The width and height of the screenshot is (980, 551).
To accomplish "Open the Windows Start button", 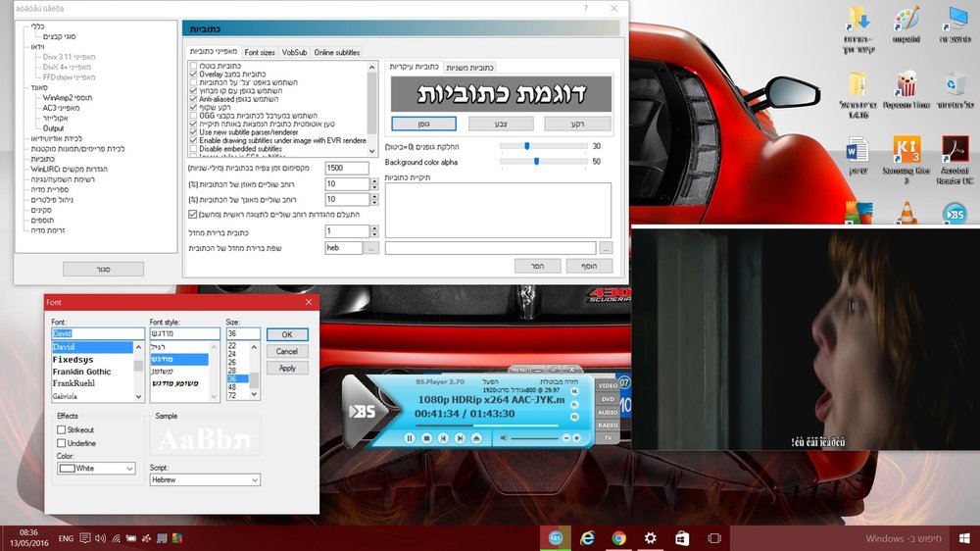I will coord(963,538).
